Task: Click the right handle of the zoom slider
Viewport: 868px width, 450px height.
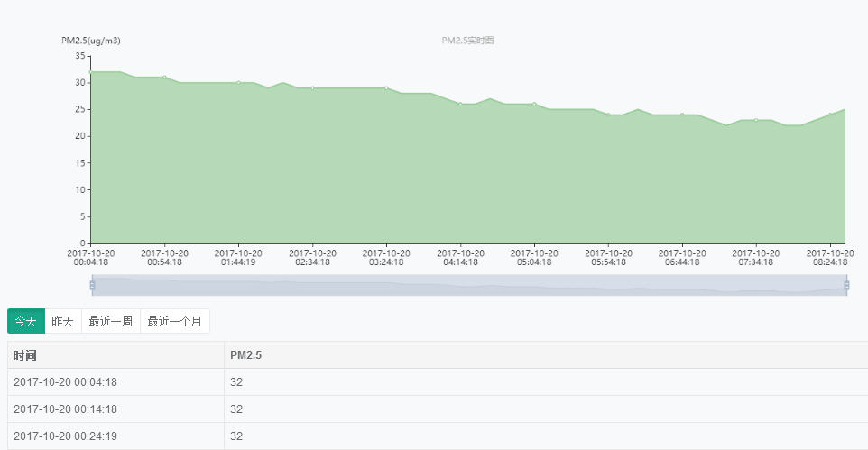Action: 846,286
